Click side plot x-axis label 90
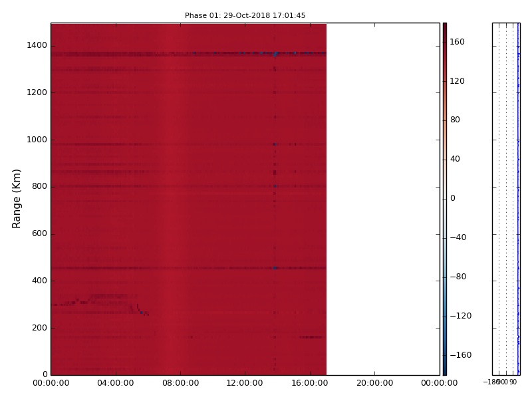This screenshot has height=399, width=532. pos(513,382)
